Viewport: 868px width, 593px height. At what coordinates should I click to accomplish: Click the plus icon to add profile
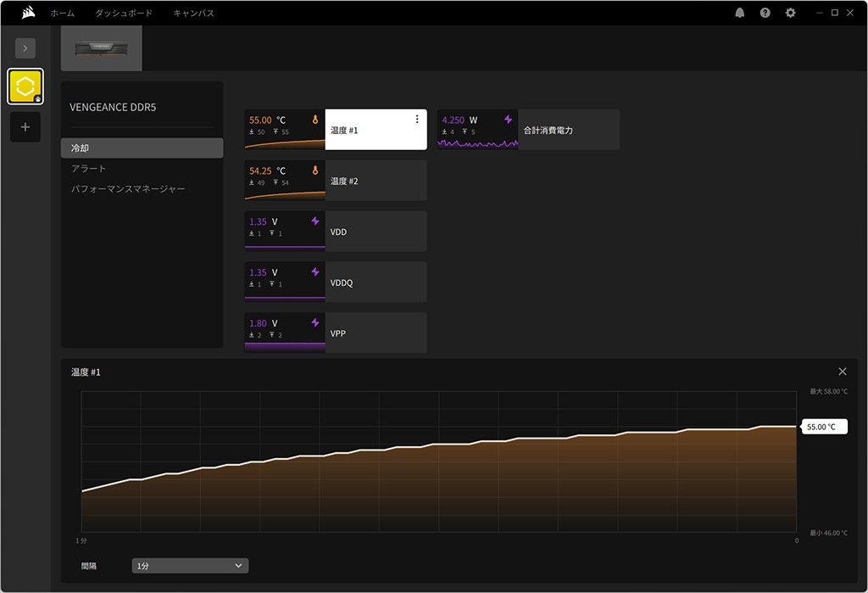(x=25, y=127)
